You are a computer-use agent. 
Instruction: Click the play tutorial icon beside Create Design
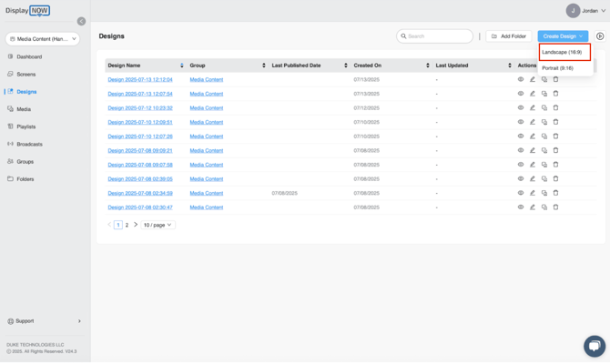pos(600,36)
